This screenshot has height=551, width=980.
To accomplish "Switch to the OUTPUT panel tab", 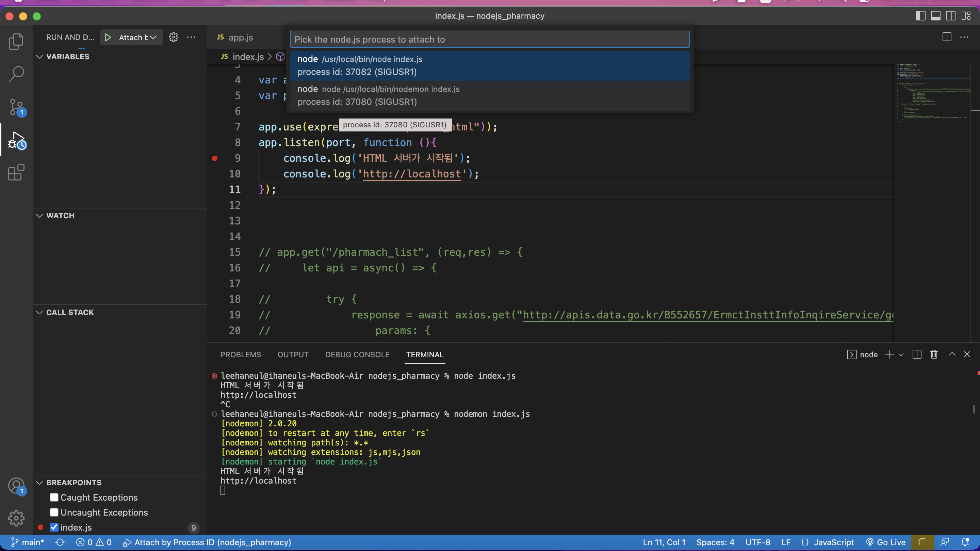I will tap(293, 355).
